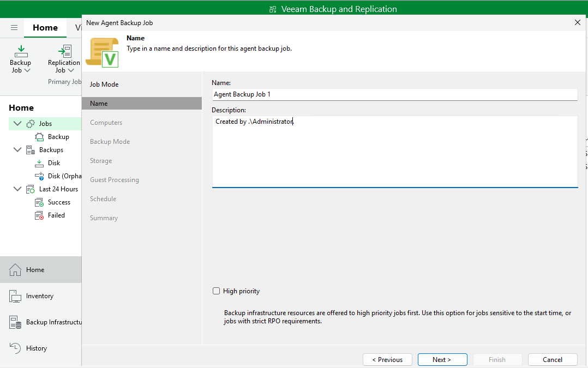This screenshot has height=368, width=588.
Task: Select Jobs in the Home tree
Action: tap(45, 124)
